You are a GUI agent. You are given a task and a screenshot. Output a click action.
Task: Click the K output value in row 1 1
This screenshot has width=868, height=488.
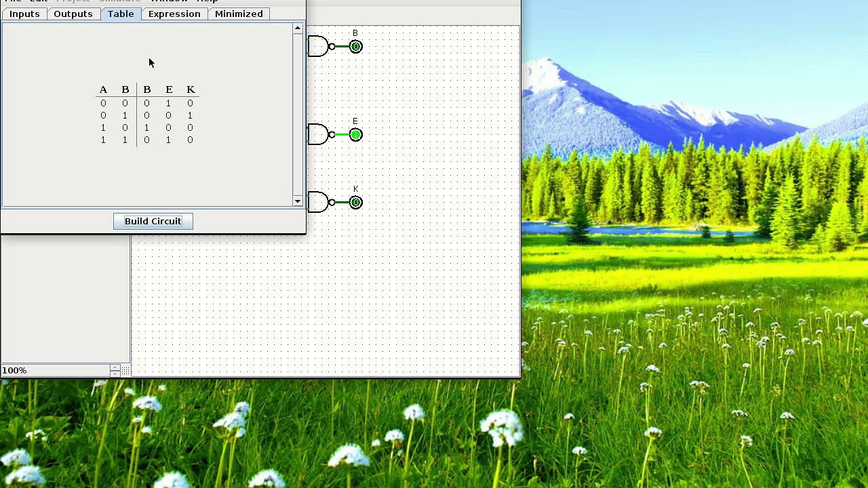point(190,140)
